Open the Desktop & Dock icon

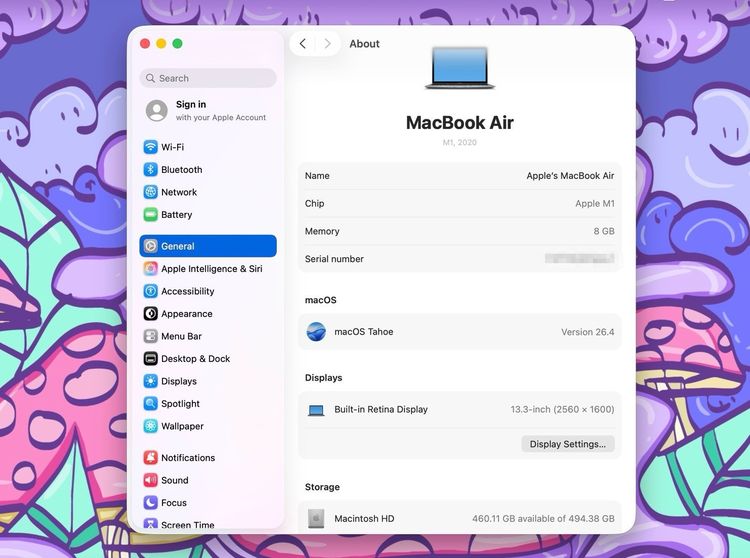coord(150,359)
